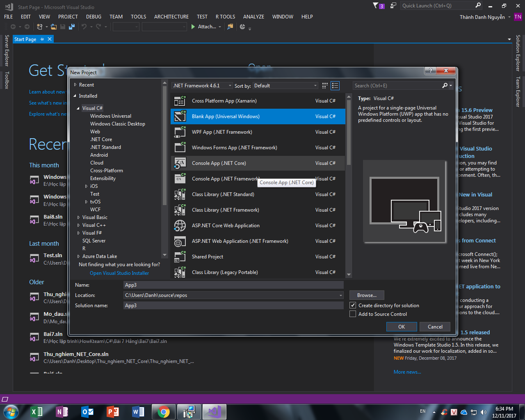Open the Server Explorer side tab
This screenshot has width=525, height=420.
click(x=7, y=51)
